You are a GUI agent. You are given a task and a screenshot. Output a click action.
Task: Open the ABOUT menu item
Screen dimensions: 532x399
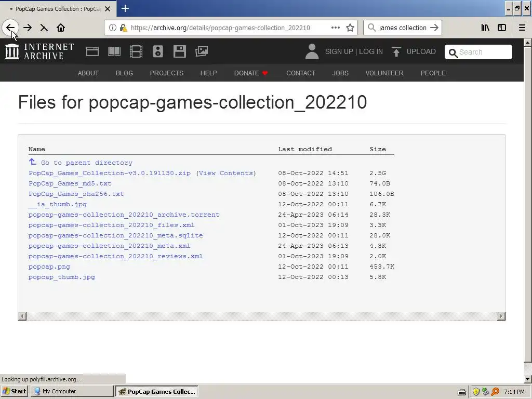click(88, 73)
